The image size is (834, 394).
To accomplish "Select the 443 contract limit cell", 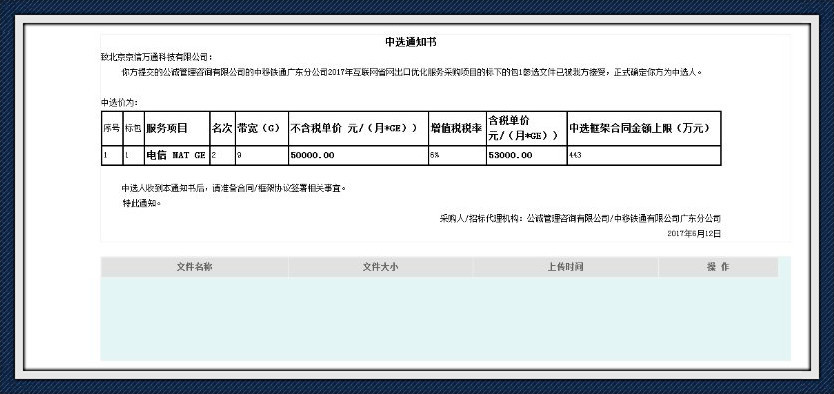I will 644,155.
